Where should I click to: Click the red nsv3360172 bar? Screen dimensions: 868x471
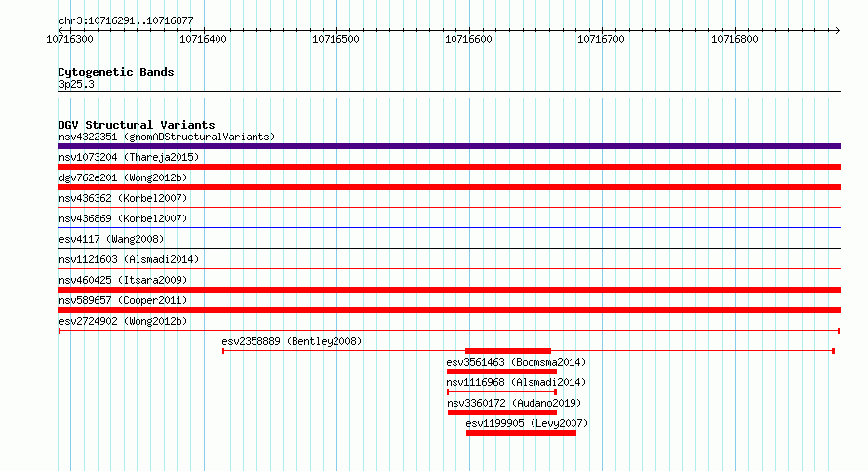click(x=502, y=412)
